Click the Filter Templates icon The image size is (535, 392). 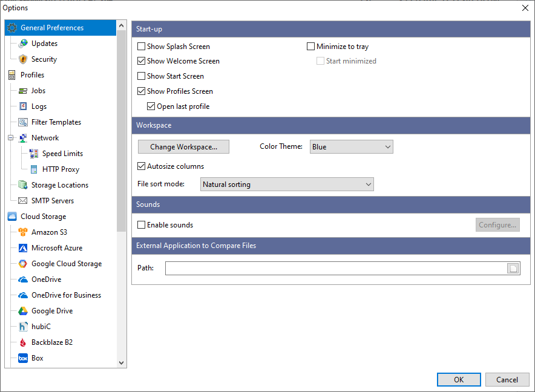tap(23, 122)
